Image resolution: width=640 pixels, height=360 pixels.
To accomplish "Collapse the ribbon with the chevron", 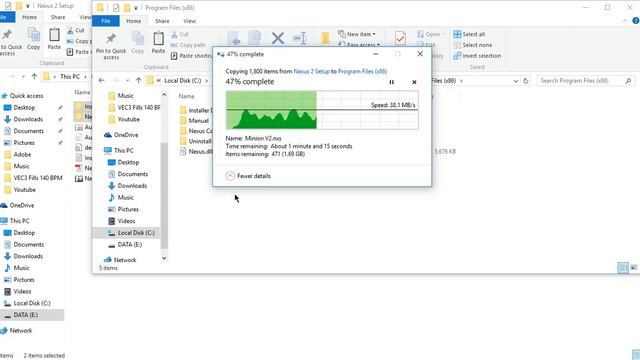I will [625, 20].
